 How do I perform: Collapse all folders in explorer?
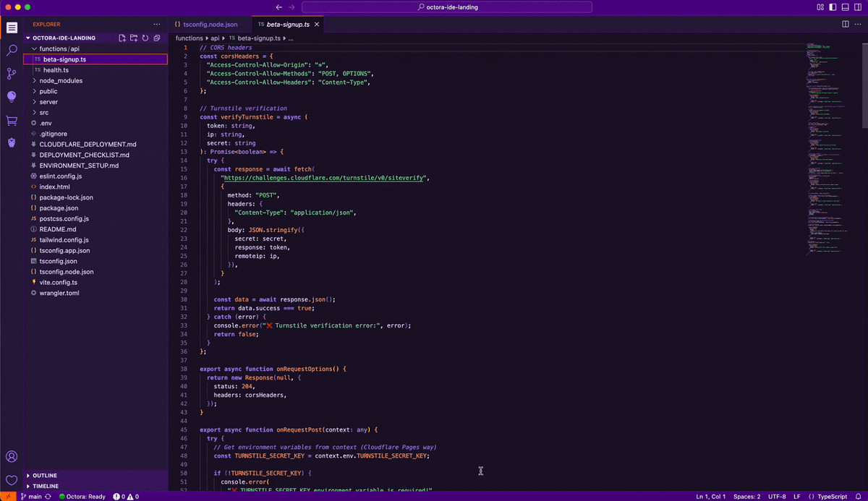(x=157, y=38)
